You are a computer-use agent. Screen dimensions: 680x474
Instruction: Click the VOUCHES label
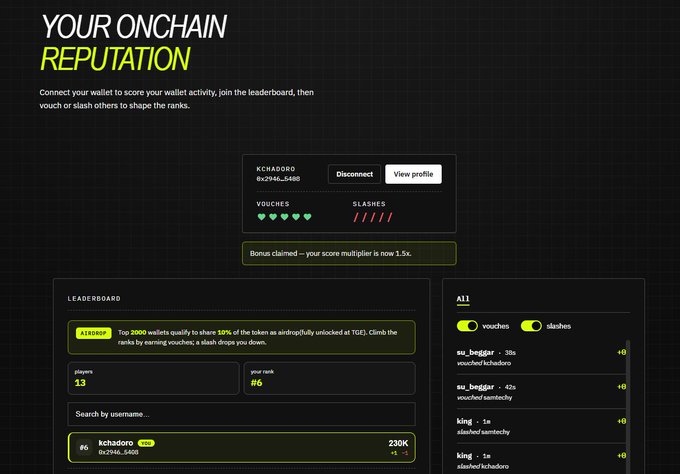click(x=273, y=204)
